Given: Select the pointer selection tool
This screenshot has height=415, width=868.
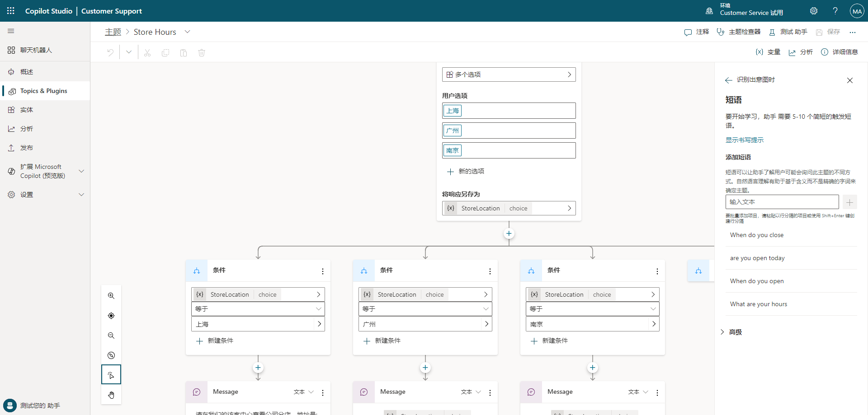Looking at the screenshot, I should coord(111,375).
